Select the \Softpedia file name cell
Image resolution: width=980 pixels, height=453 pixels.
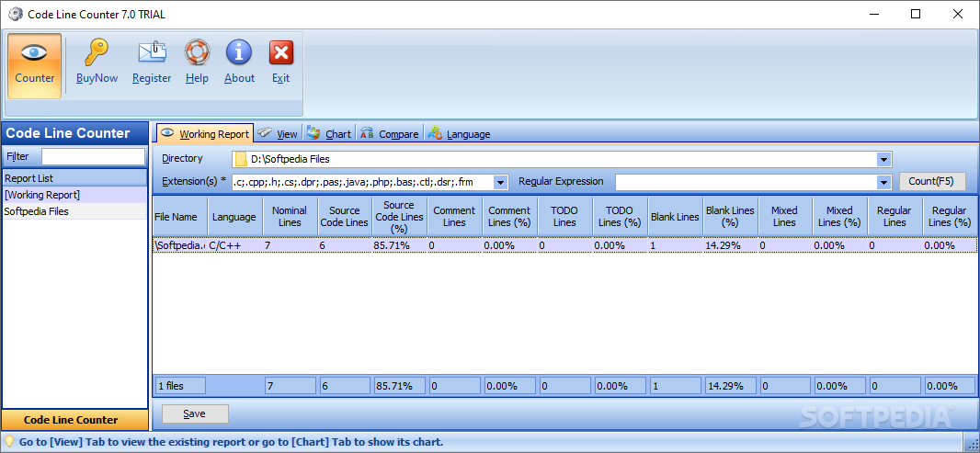click(180, 245)
